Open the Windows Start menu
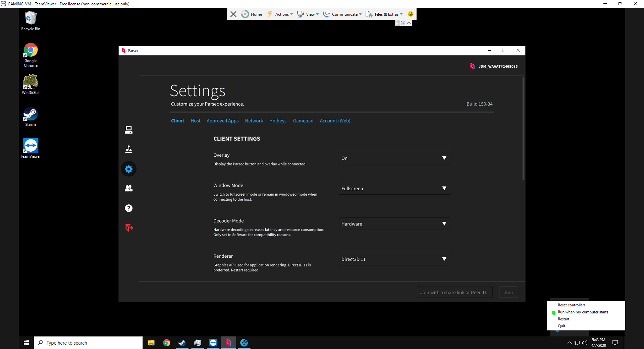Viewport: 644px width, 349px height. 26,343
